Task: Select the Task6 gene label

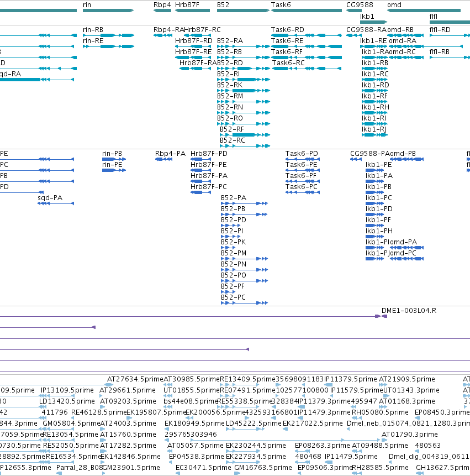Action: (x=281, y=5)
